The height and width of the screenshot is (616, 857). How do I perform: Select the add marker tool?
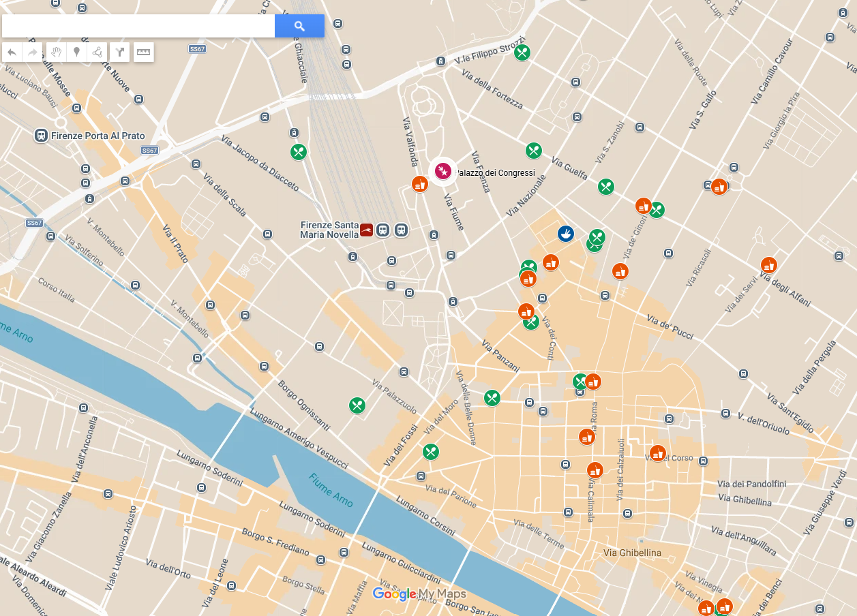(x=76, y=52)
